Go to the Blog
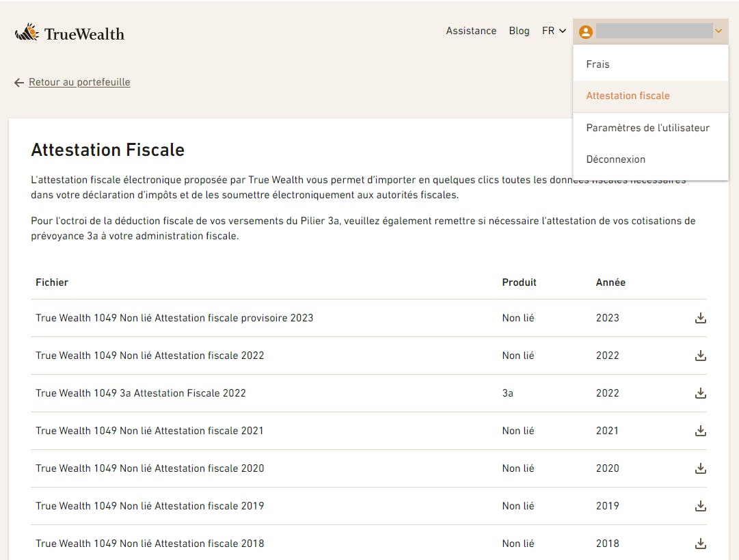 pyautogui.click(x=519, y=31)
